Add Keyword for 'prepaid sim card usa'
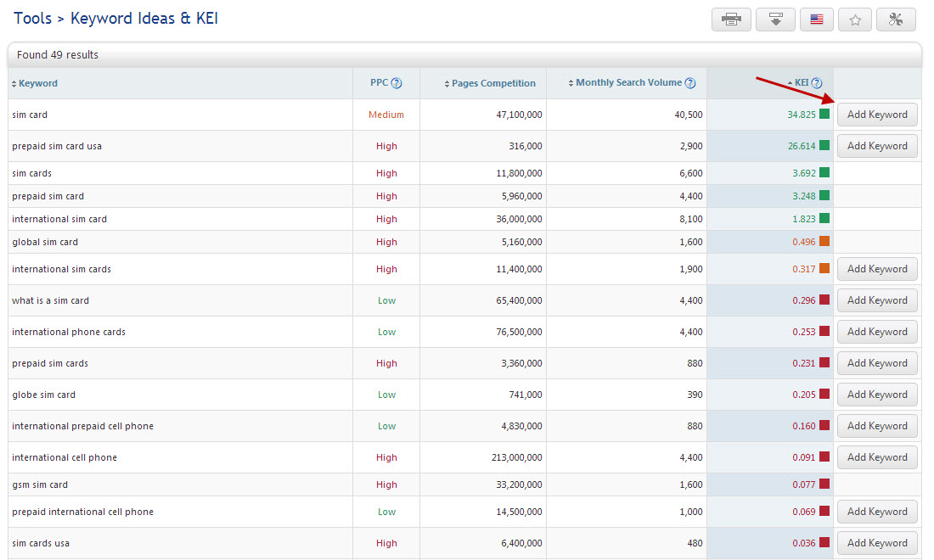Screen dimensions: 934x560 click(x=877, y=146)
